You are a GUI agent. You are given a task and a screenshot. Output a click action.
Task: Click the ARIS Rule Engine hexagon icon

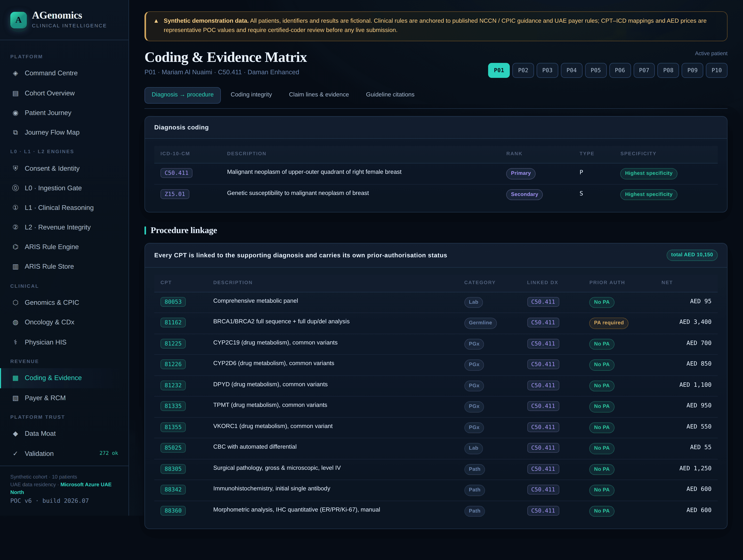pyautogui.click(x=15, y=247)
